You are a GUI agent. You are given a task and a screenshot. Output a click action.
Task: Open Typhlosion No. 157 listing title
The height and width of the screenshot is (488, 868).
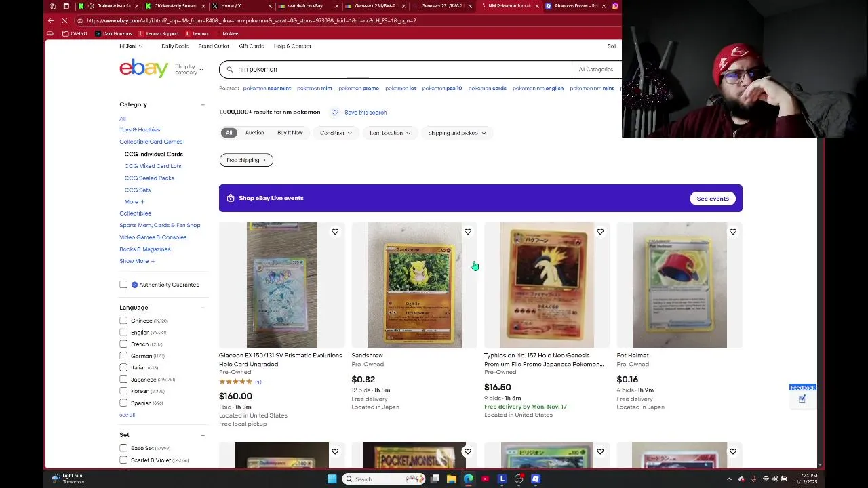click(x=544, y=360)
